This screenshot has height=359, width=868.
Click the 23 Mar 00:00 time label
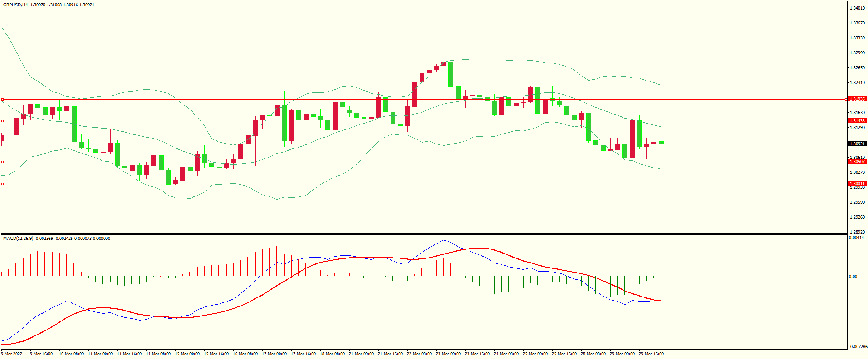click(448, 354)
